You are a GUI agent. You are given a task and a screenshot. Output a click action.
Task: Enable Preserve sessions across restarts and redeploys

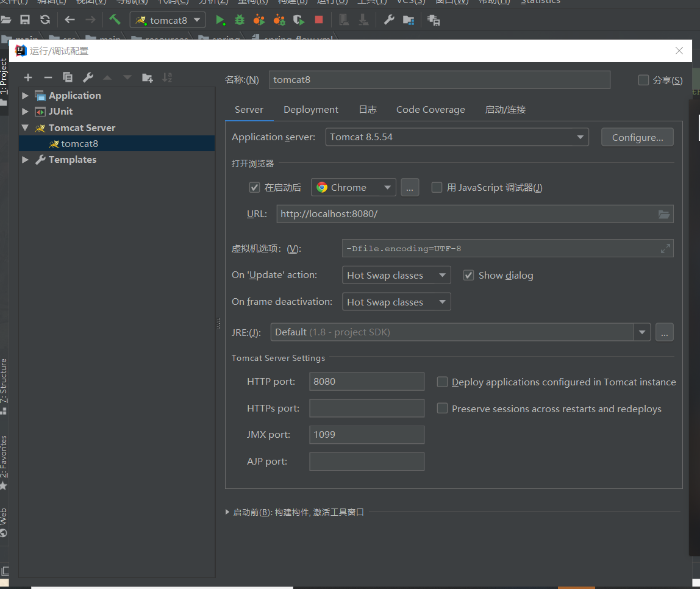pyautogui.click(x=442, y=409)
